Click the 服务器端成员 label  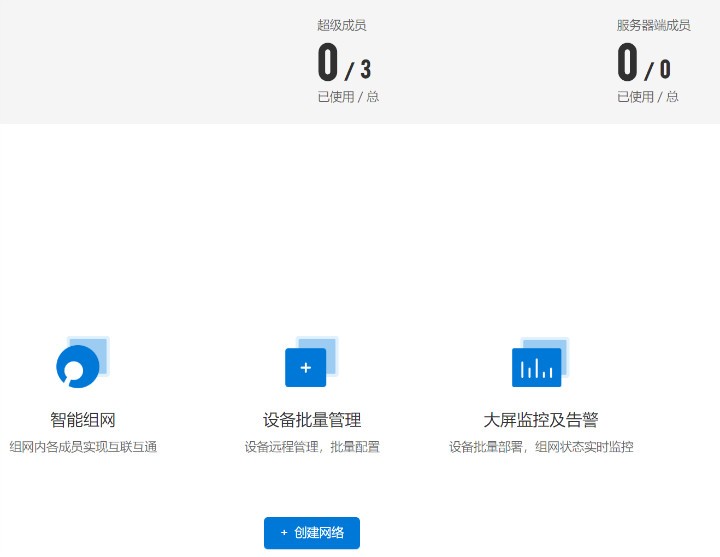(653, 25)
